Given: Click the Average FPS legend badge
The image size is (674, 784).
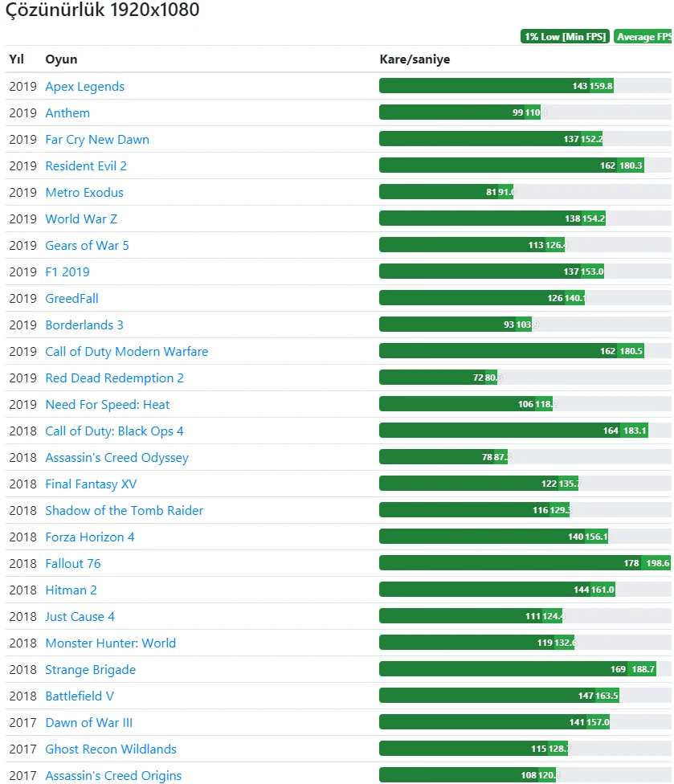Looking at the screenshot, I should click(643, 37).
